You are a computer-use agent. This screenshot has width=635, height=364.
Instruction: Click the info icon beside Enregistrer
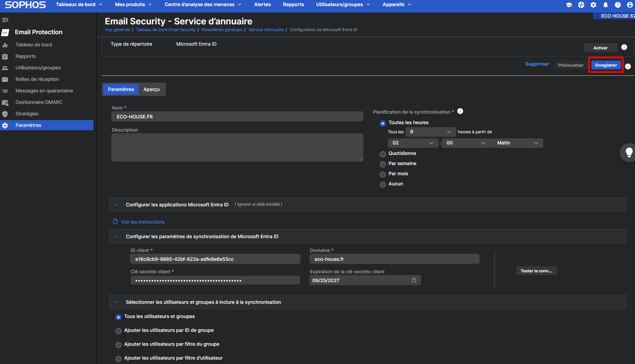628,66
